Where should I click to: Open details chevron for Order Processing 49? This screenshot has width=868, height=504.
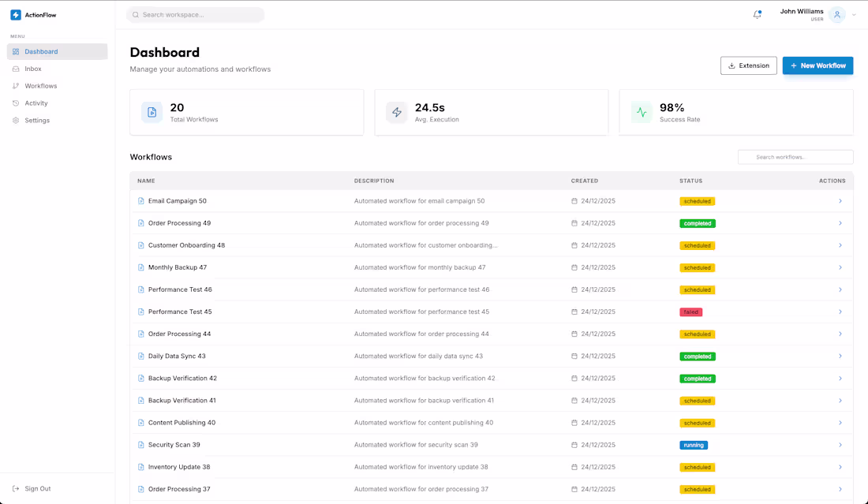[840, 223]
